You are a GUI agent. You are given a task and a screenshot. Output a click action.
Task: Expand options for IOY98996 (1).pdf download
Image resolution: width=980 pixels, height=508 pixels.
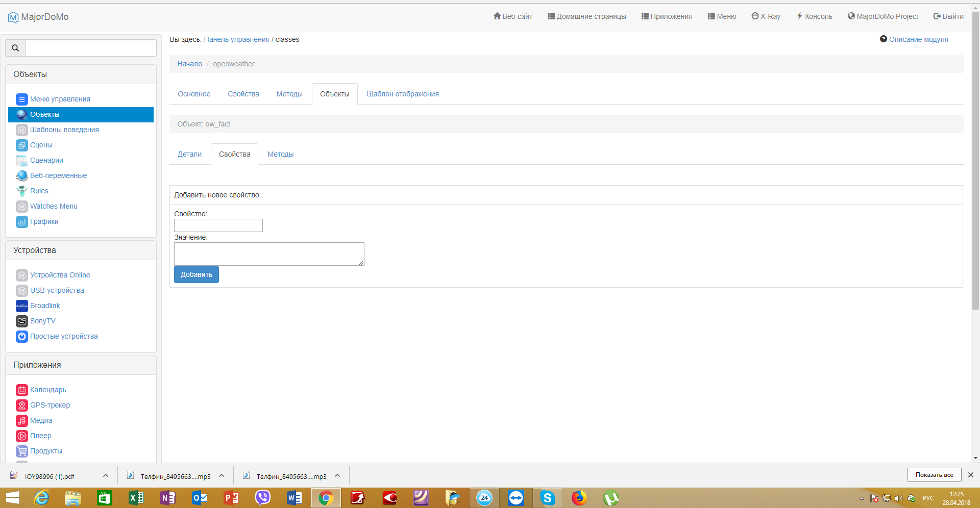pos(106,475)
